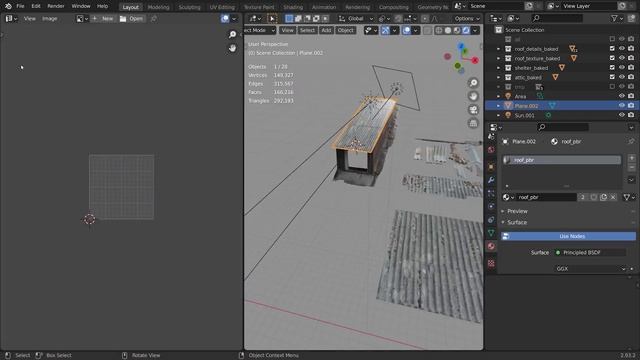This screenshot has width=640, height=360.
Task: Remove material slot with minus button
Action: pyautogui.click(x=631, y=167)
